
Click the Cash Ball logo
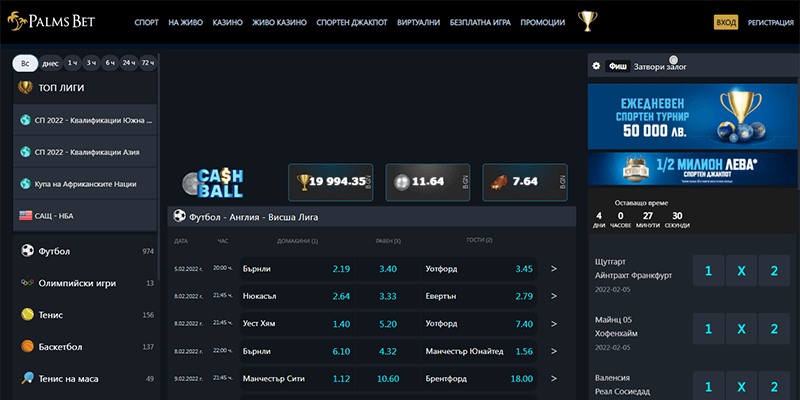213,183
